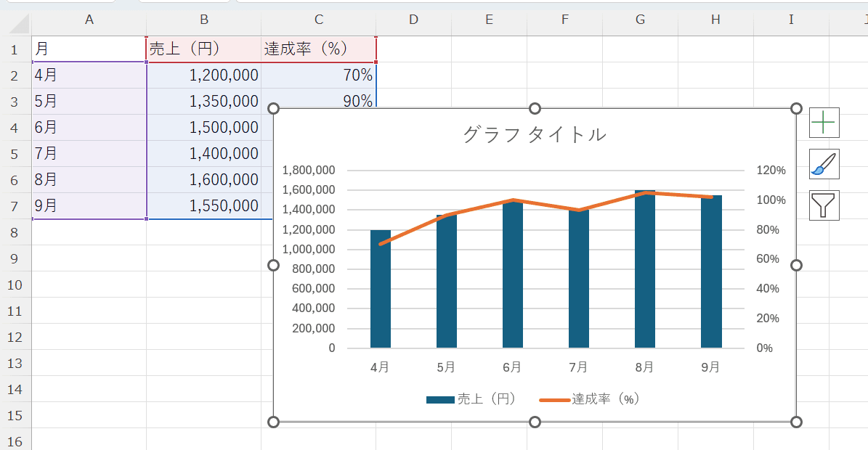Click the chart's bottom-right resize handle

coord(795,422)
